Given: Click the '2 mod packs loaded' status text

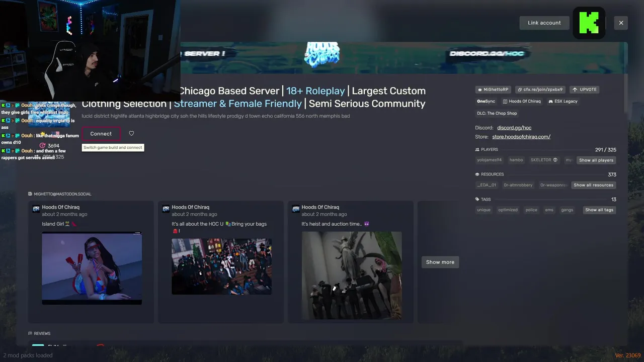Looking at the screenshot, I should point(28,355).
